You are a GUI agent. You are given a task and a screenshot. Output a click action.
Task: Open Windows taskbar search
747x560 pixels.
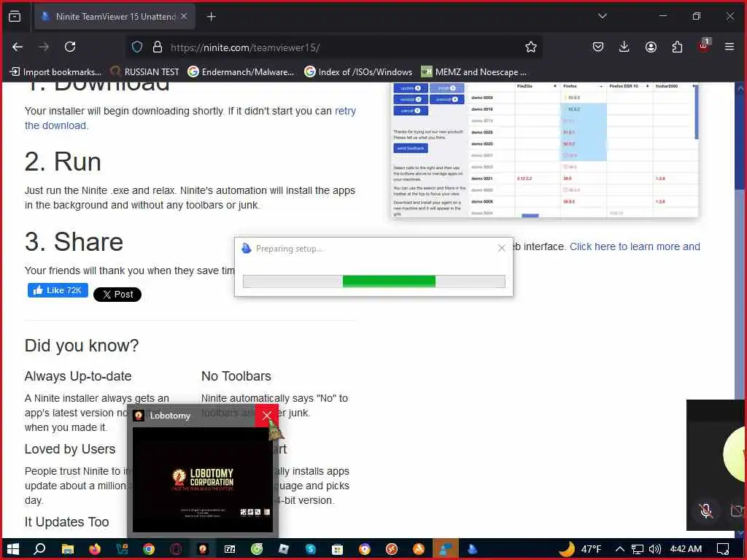point(39,549)
